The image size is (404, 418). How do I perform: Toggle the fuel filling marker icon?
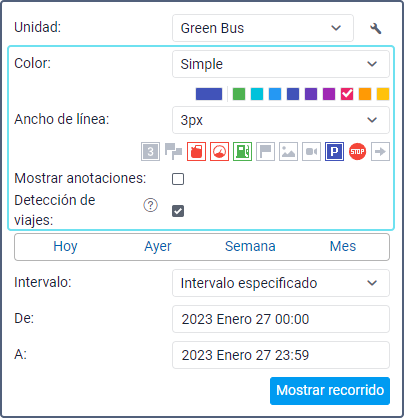(x=196, y=152)
